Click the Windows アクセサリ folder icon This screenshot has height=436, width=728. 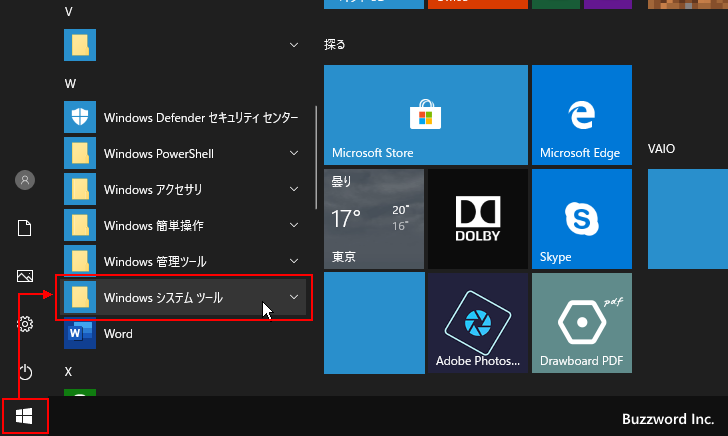coord(80,189)
